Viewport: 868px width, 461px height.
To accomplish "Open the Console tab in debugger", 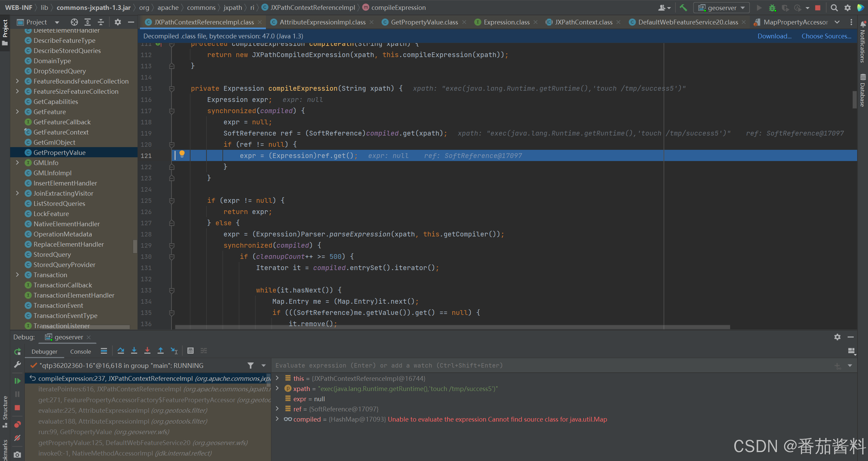I will click(x=80, y=352).
